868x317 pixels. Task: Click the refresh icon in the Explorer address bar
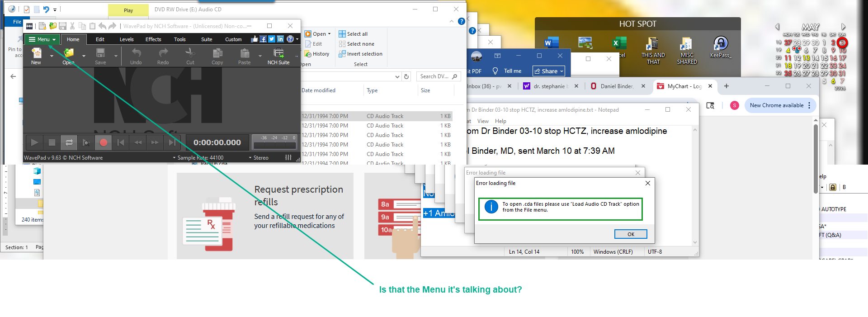click(x=406, y=76)
